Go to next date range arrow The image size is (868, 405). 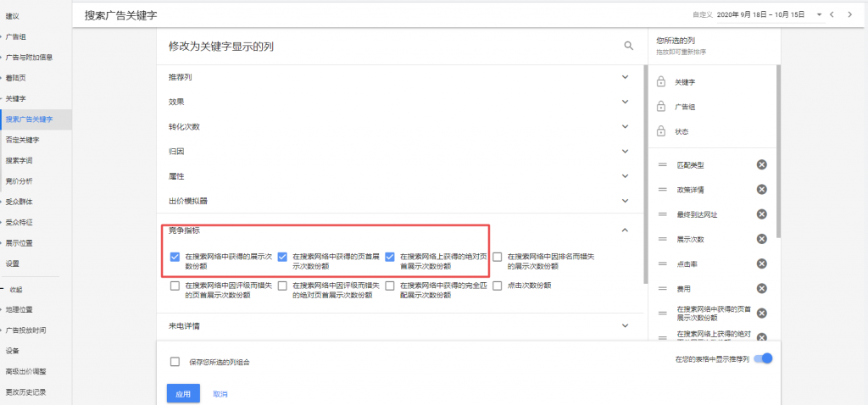click(x=849, y=14)
